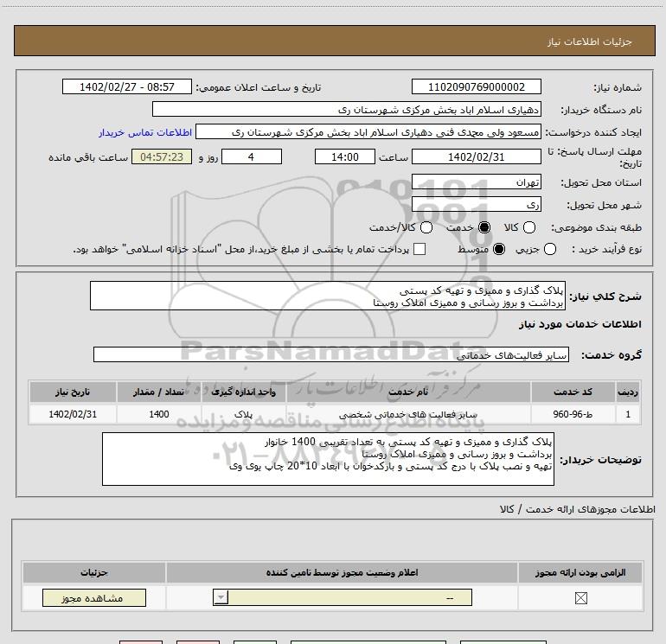Open the buyer contact information link (اطلاعات تماس خریدار)
Viewport: 666px width, 644px height.
pyautogui.click(x=145, y=132)
